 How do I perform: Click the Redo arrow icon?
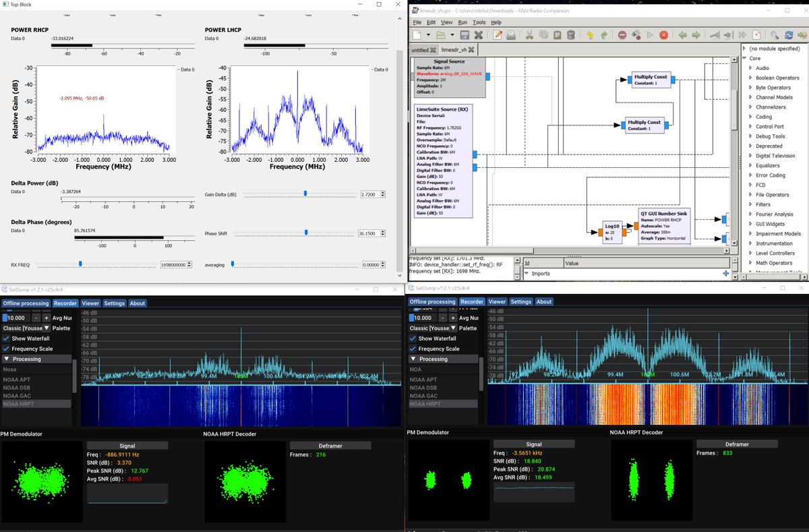[x=603, y=34]
